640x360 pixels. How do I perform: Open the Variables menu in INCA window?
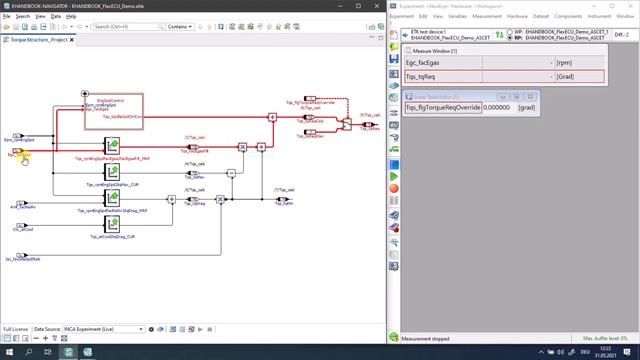(x=457, y=16)
